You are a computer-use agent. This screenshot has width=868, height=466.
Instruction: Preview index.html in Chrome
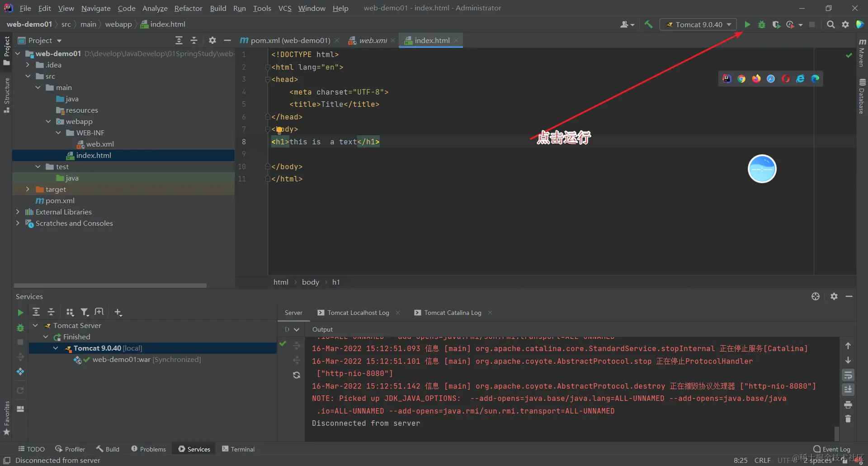tap(741, 79)
